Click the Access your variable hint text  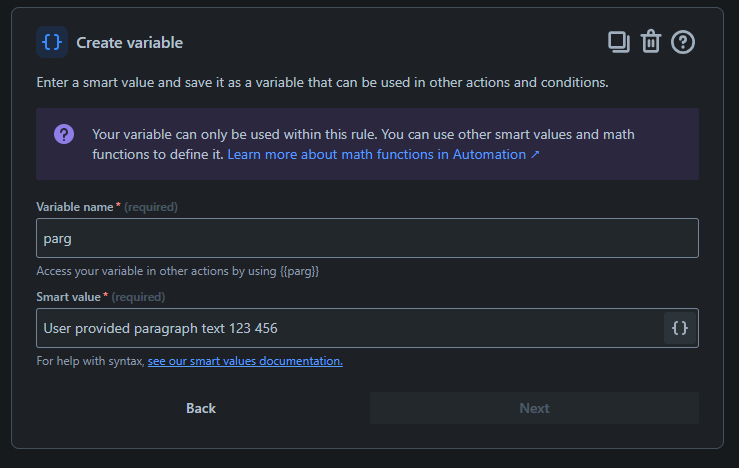(178, 271)
